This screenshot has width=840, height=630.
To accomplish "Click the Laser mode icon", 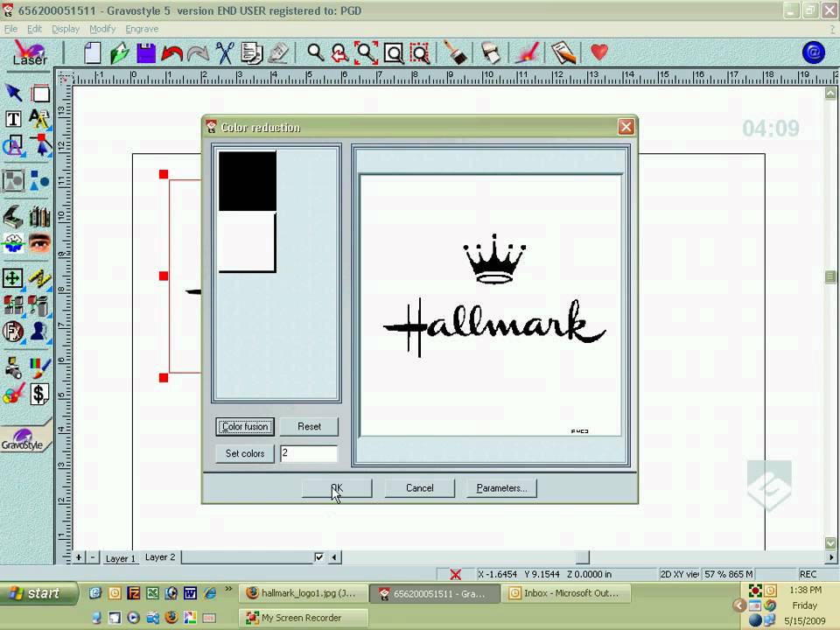I will (30, 53).
